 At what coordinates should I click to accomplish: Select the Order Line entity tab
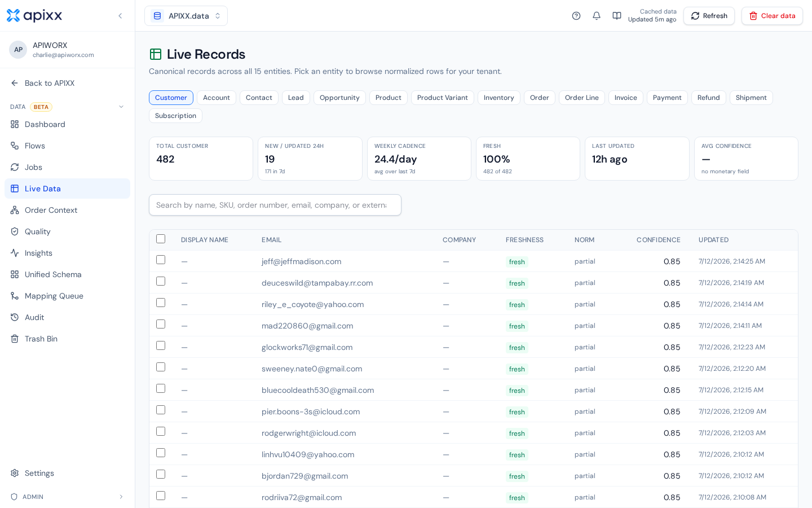pos(582,98)
